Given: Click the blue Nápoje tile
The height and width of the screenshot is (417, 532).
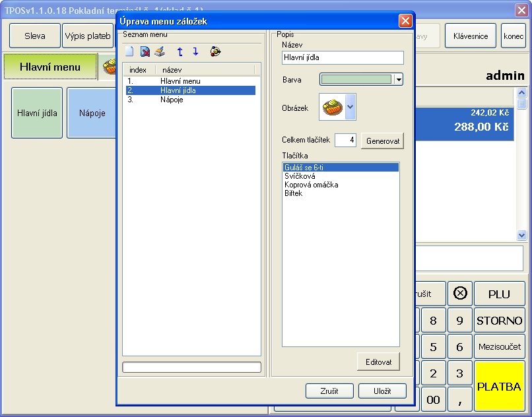Looking at the screenshot, I should (x=92, y=113).
